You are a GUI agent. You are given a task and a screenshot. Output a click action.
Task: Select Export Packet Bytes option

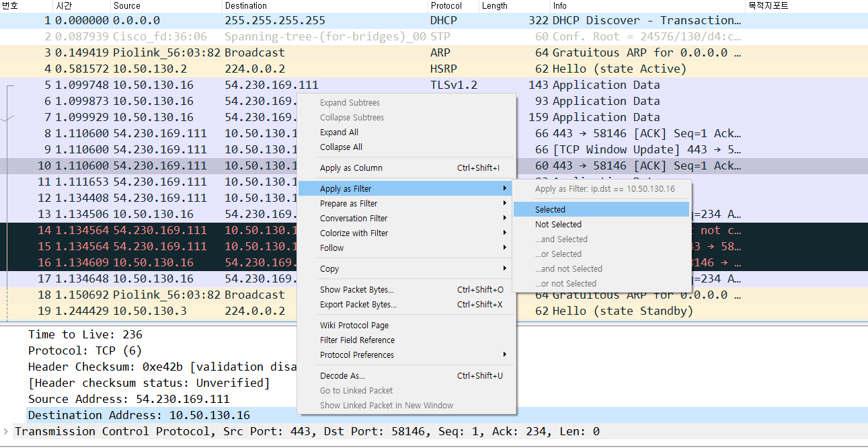tap(405, 305)
